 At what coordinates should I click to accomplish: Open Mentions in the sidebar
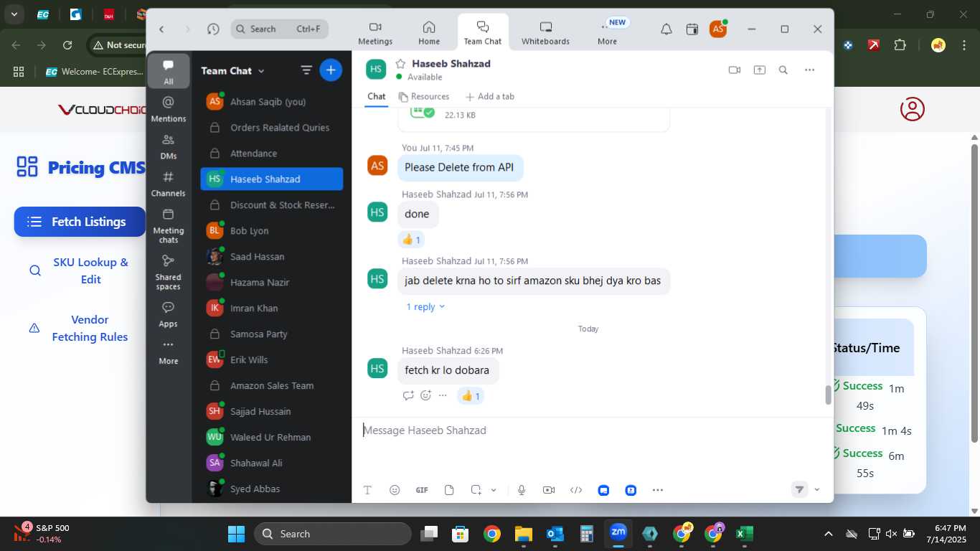(x=169, y=109)
